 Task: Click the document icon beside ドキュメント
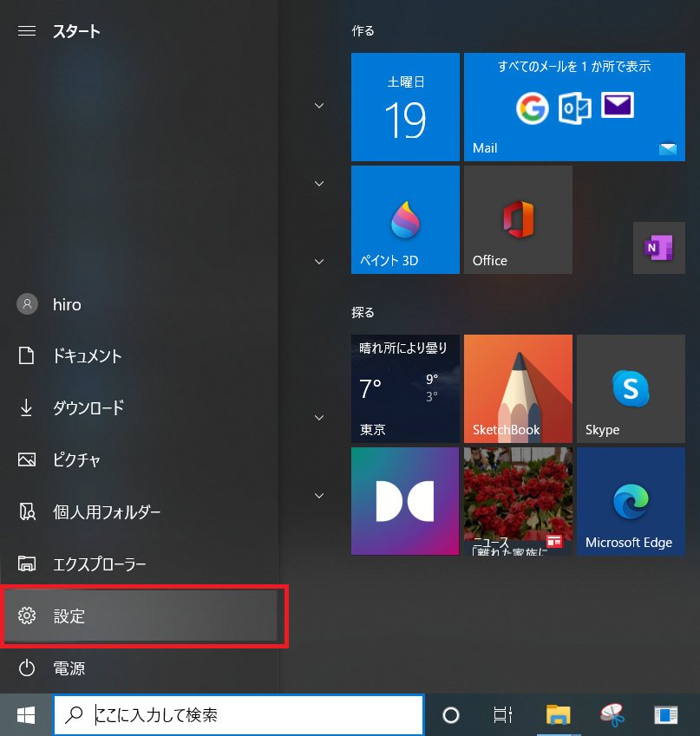coord(26,355)
